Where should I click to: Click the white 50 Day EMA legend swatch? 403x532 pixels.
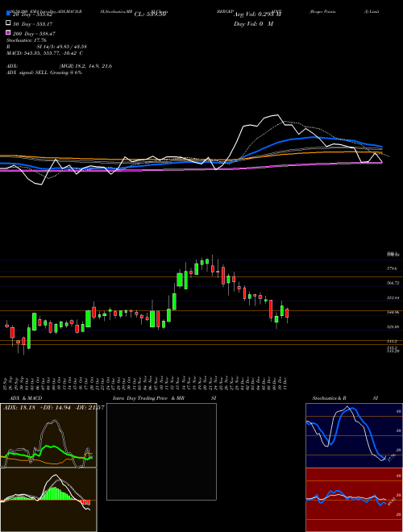[x=8, y=23]
